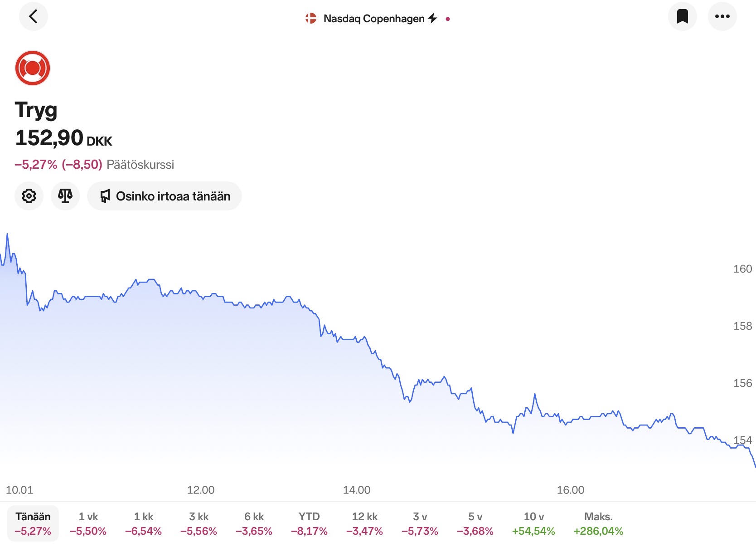The width and height of the screenshot is (756, 547).
Task: Bookmark the Tryg stock
Action: 682,17
